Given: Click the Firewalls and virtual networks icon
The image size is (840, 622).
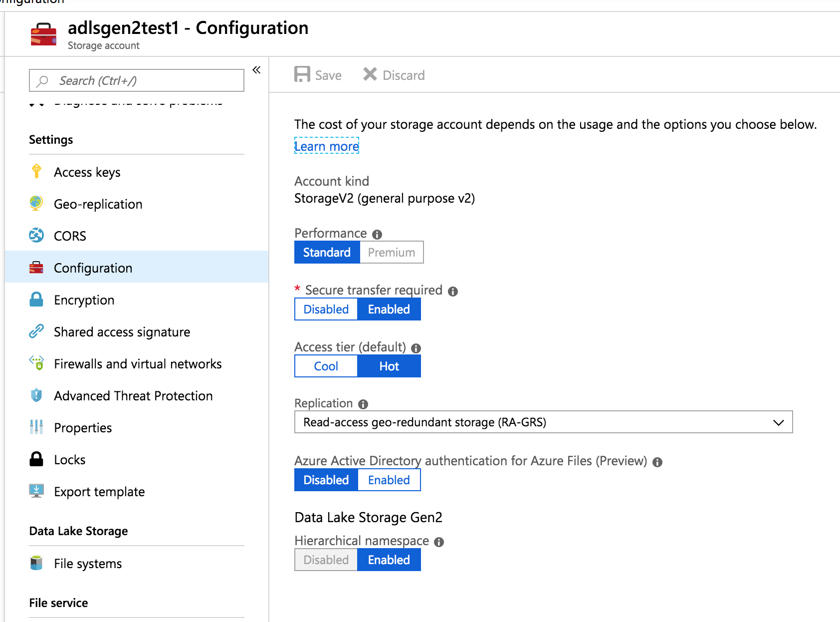Looking at the screenshot, I should 36,363.
